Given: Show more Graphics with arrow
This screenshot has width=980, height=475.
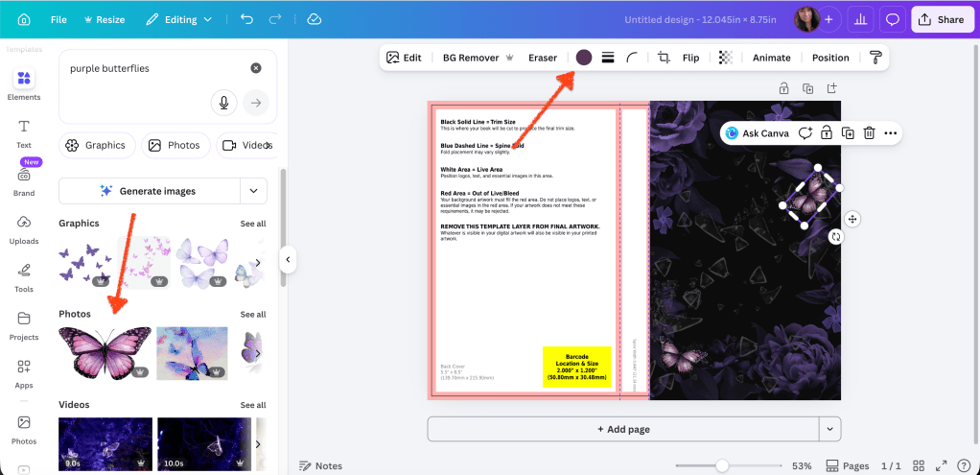Looking at the screenshot, I should click(258, 263).
